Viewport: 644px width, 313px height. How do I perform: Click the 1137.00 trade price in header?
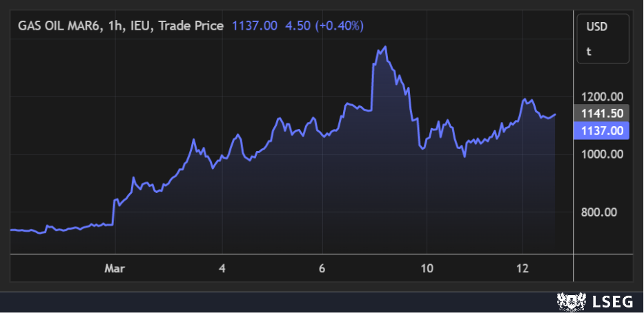pyautogui.click(x=255, y=26)
